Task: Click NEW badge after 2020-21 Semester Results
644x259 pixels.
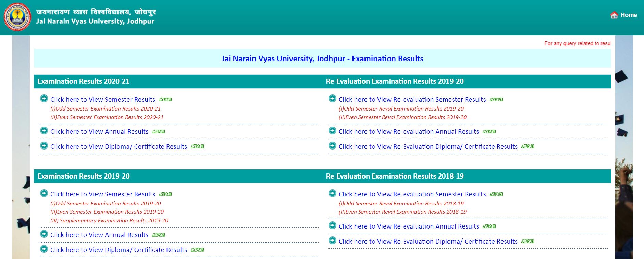Action: coord(165,100)
